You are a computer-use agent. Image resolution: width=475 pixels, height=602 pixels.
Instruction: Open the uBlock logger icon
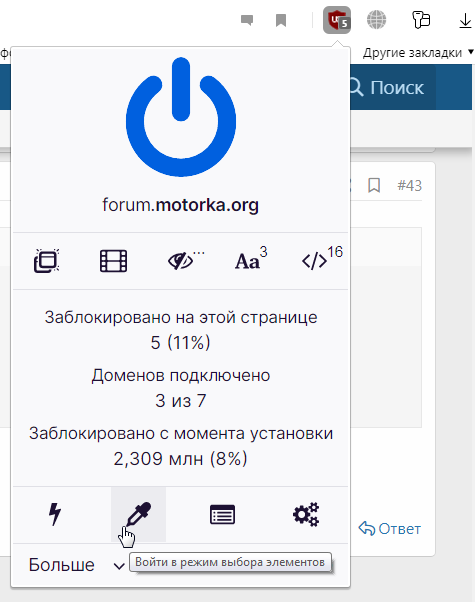pyautogui.click(x=222, y=514)
